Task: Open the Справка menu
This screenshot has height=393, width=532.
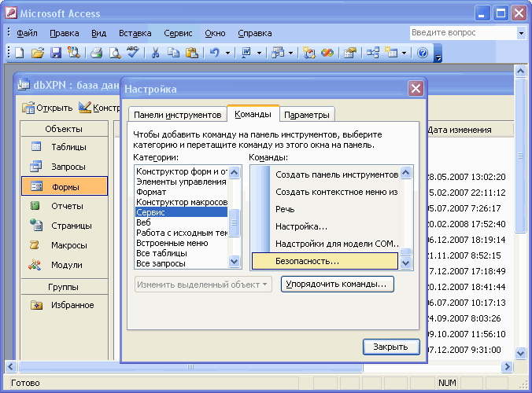Action: pyautogui.click(x=255, y=33)
